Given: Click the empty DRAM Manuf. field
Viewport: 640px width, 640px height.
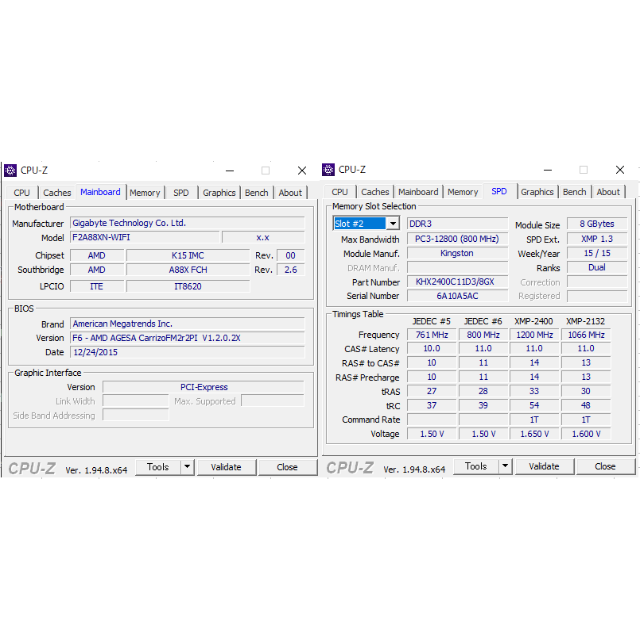Looking at the screenshot, I should [x=458, y=267].
